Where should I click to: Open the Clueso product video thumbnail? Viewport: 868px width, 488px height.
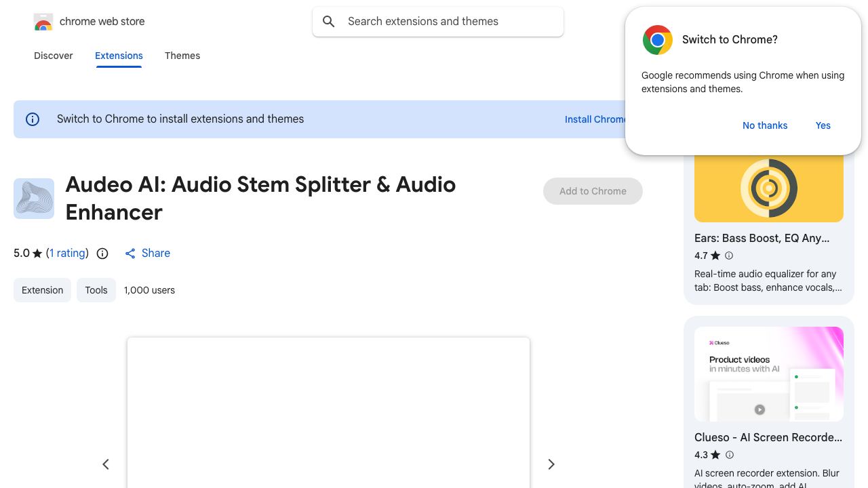tap(769, 374)
